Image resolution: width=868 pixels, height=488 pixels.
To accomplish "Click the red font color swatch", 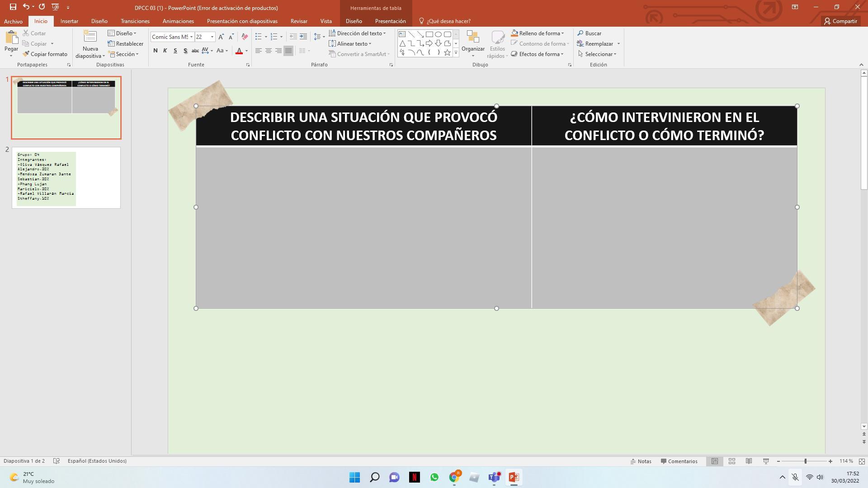I will pos(239,51).
